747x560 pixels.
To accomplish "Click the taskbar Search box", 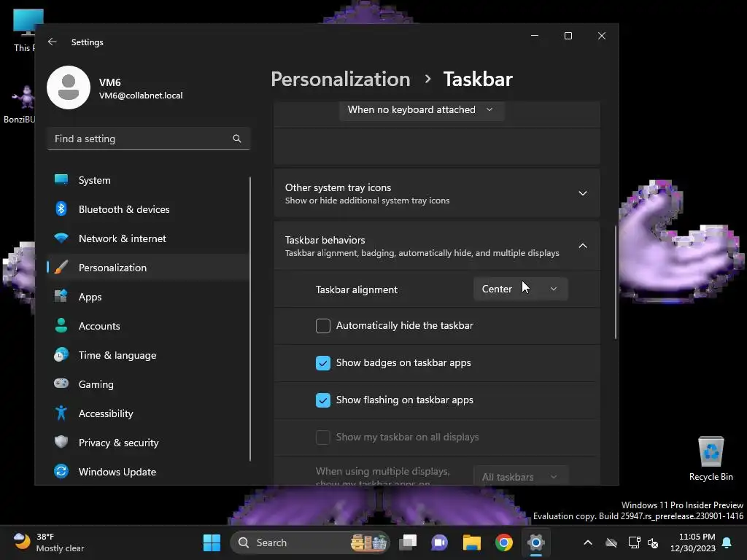I will point(309,542).
